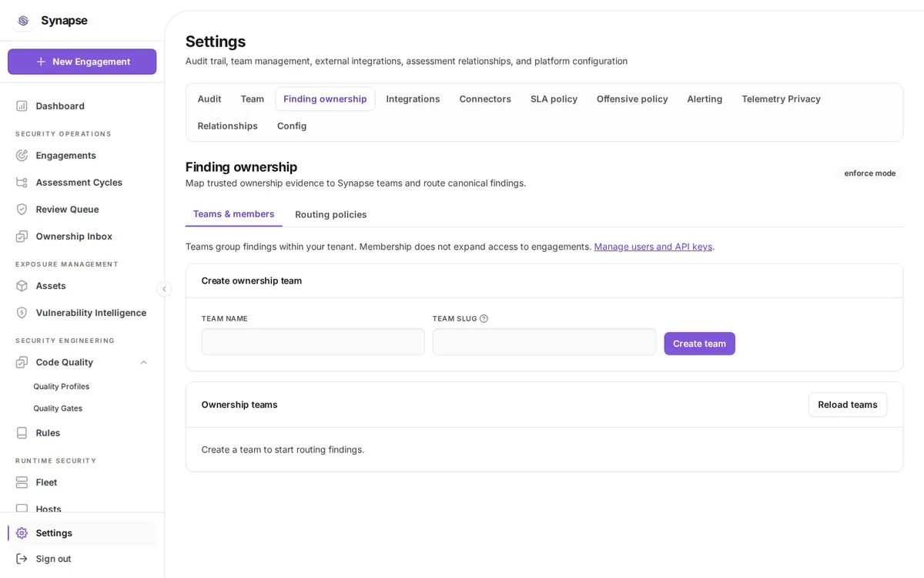The height and width of the screenshot is (578, 924).
Task: Click the 'Create ownership team' heading
Action: 252,281
